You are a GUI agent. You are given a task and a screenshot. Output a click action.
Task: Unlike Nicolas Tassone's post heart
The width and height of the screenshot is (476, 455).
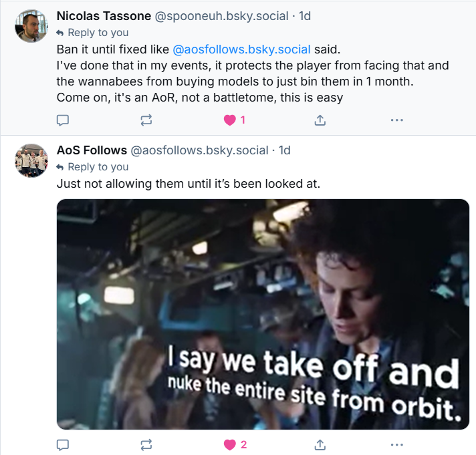point(230,120)
